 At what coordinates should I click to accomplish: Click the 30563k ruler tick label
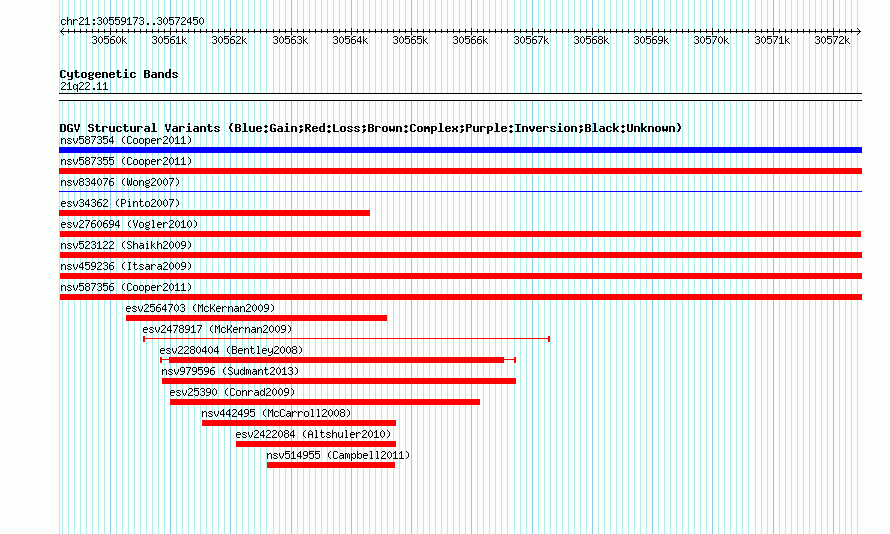(290, 40)
